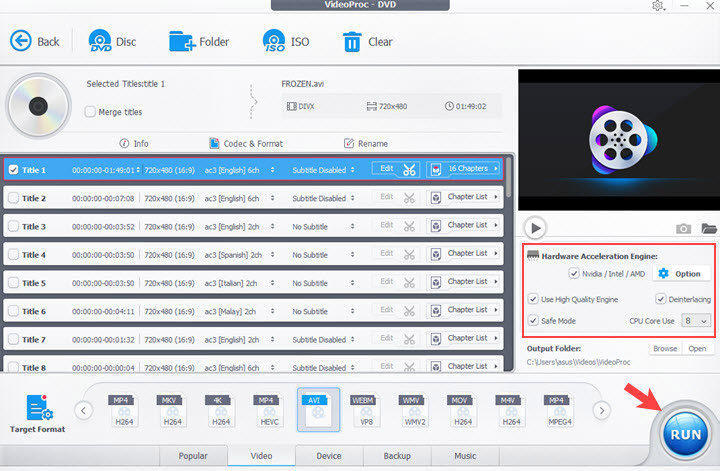
Task: Switch to the Music tab
Action: 465,456
